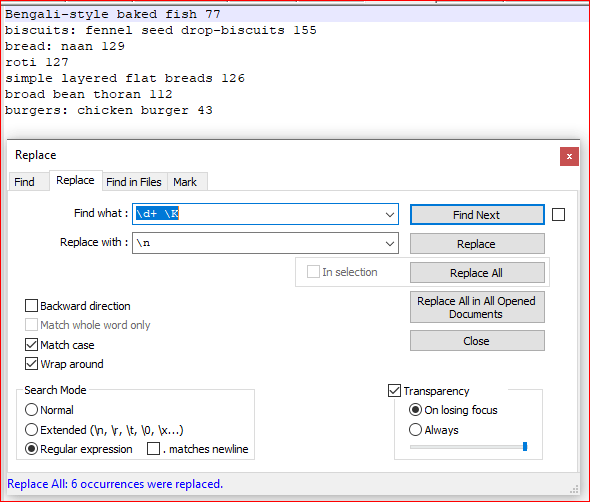Screen dimensions: 590x502
Task: Click the 'Replace All: 6 occurrences were replaced' status
Action: [x=115, y=484]
